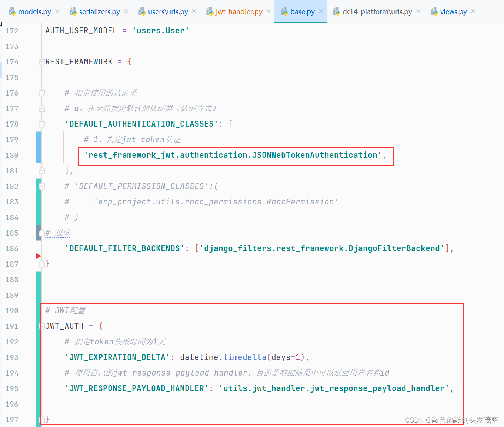The image size is (504, 427).
Task: Click line number 180 in gutter
Action: coord(12,155)
